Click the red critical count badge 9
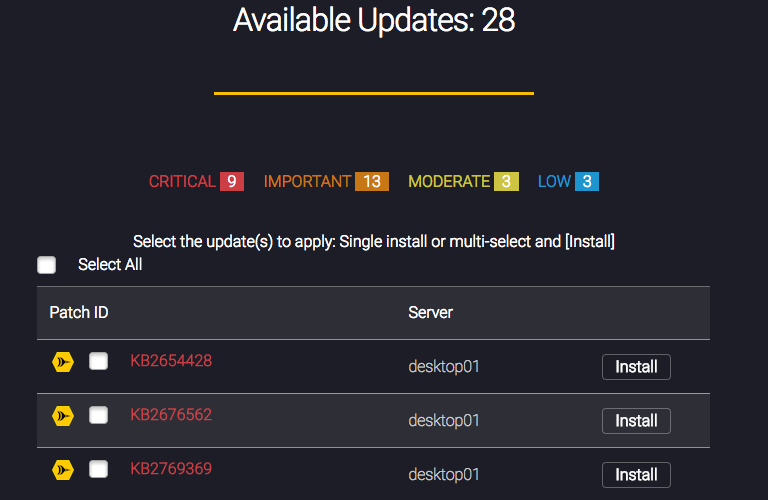This screenshot has width=768, height=500. tap(232, 182)
